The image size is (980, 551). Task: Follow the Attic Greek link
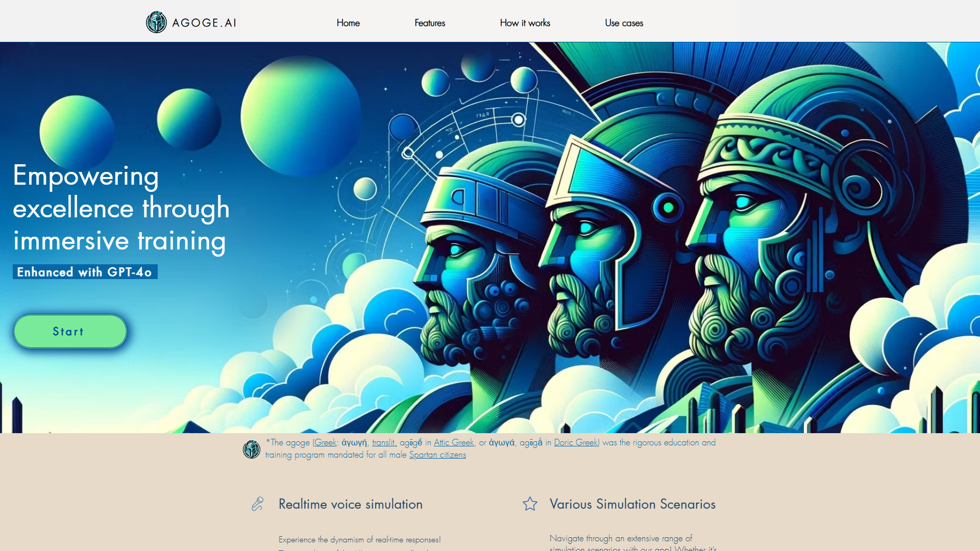pos(454,442)
